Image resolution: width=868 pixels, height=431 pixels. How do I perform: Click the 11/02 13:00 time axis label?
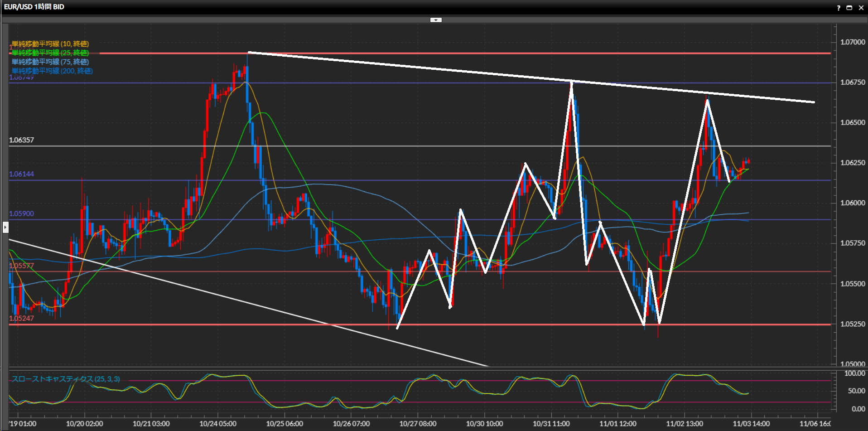point(685,424)
